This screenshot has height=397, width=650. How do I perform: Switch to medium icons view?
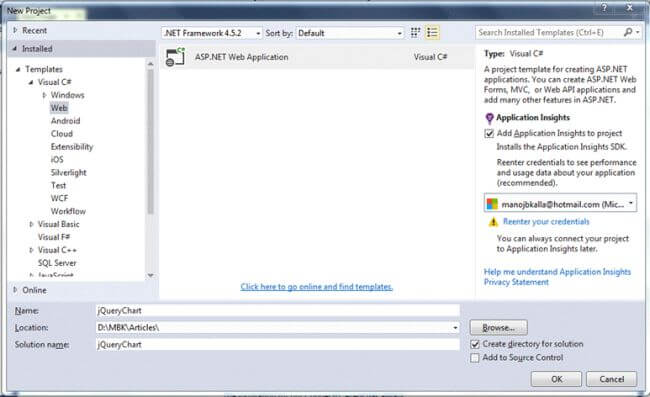click(x=415, y=33)
